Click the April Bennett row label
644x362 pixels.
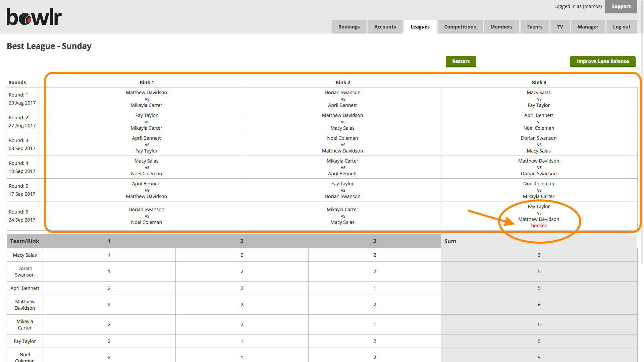point(25,288)
